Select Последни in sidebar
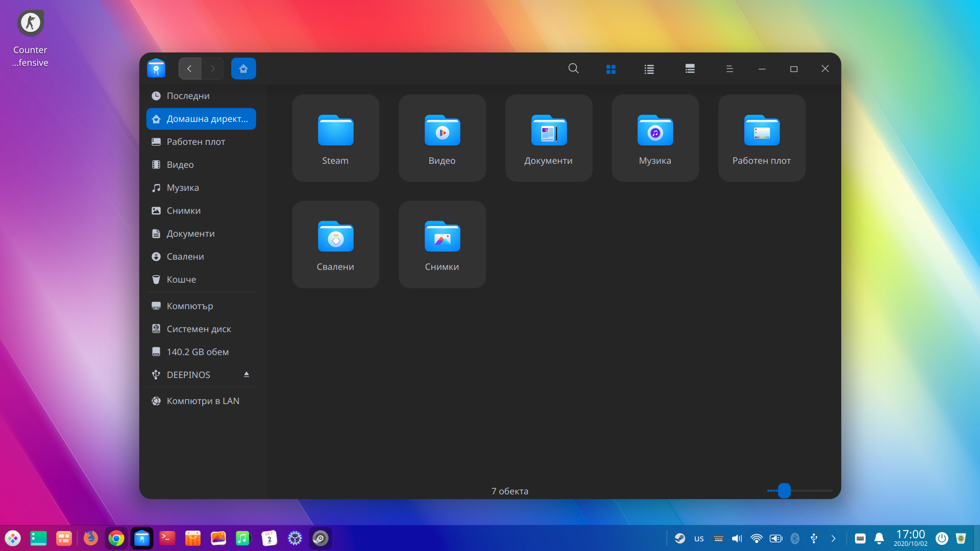The width and height of the screenshot is (980, 551). (x=188, y=96)
